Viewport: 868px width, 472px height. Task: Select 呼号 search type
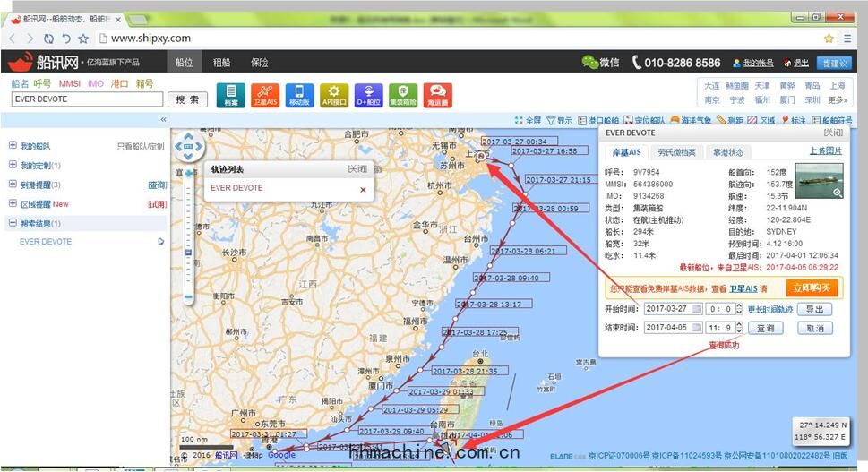[42, 83]
